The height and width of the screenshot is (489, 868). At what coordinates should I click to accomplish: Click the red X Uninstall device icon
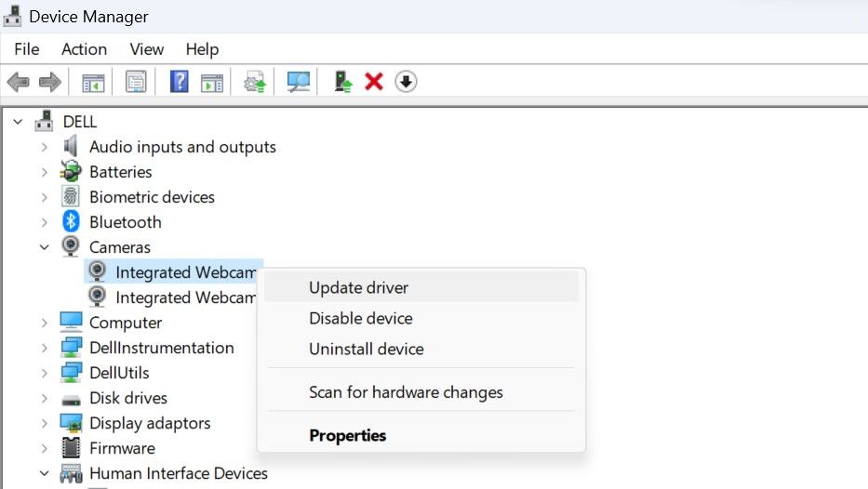pos(374,82)
